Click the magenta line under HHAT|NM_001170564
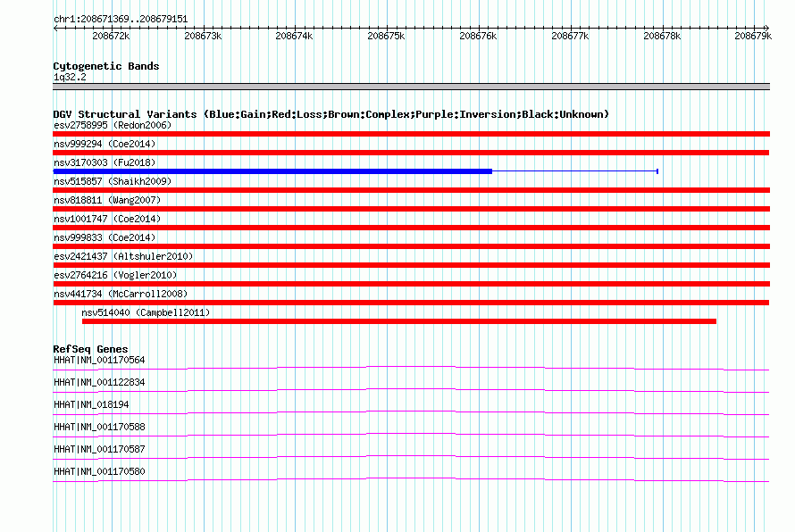Screen dimensions: 795x532 [x=411, y=368]
